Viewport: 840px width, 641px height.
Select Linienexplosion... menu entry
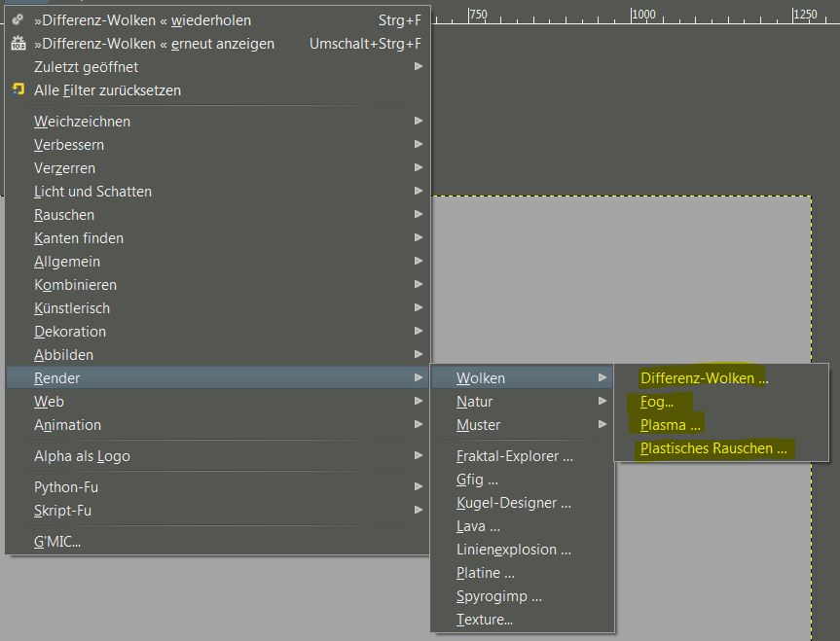(513, 550)
